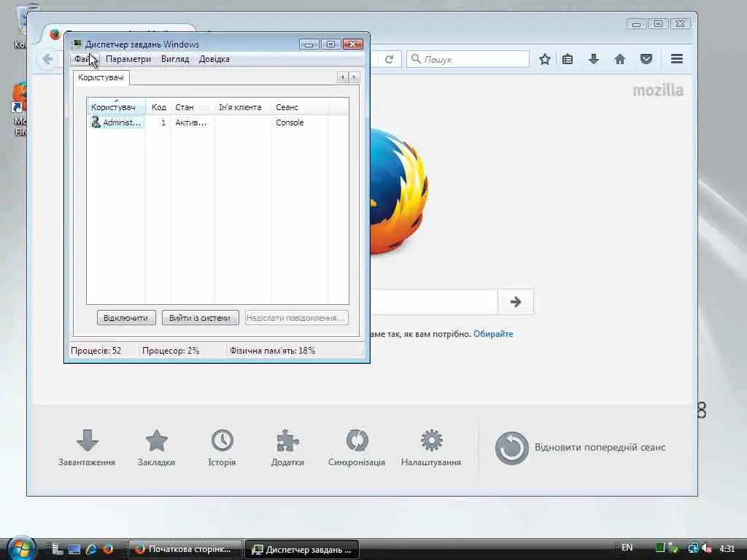Open Історія on the Firefox start page

(222, 448)
